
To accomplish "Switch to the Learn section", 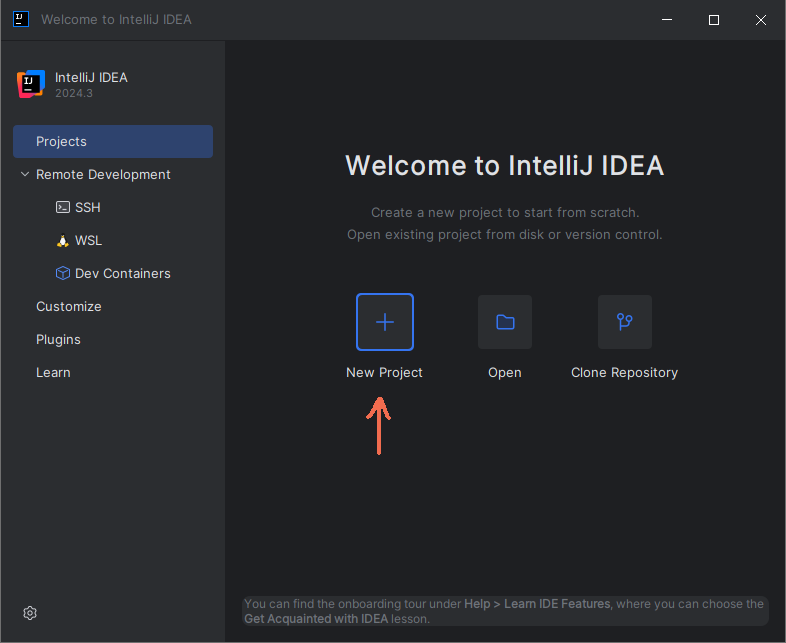I will tap(53, 373).
